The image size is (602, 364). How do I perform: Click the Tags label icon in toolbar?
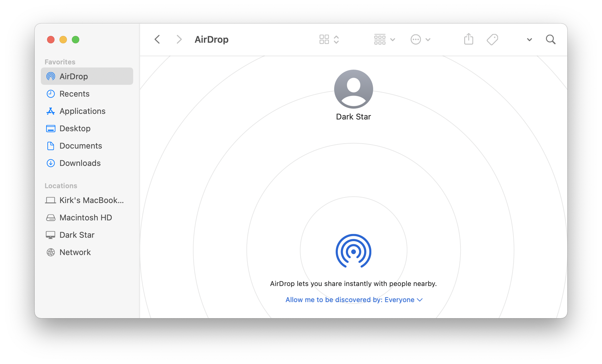[492, 39]
